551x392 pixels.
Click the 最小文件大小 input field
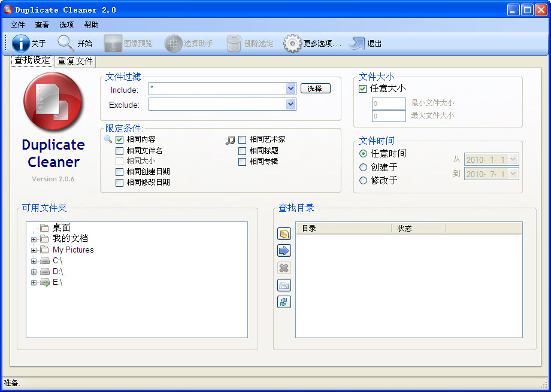(x=389, y=104)
